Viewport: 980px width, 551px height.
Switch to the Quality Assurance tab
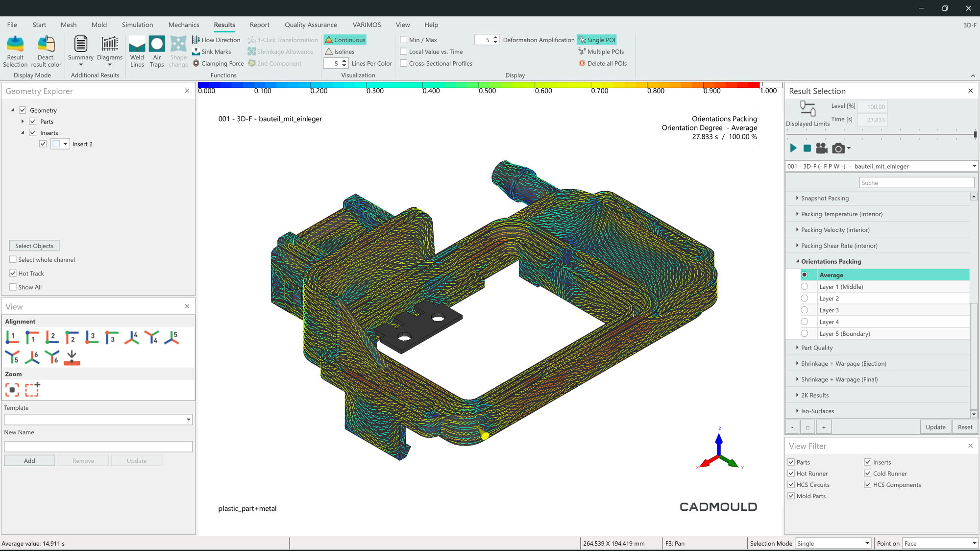coord(311,25)
